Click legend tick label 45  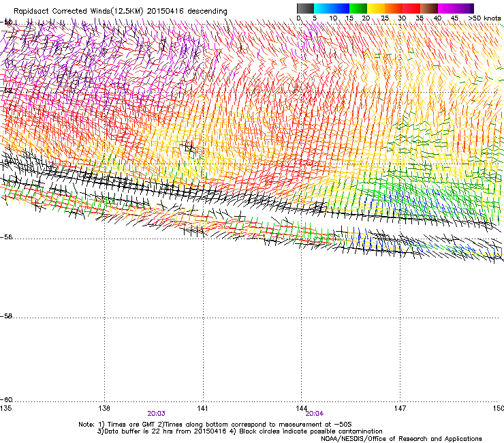point(454,18)
